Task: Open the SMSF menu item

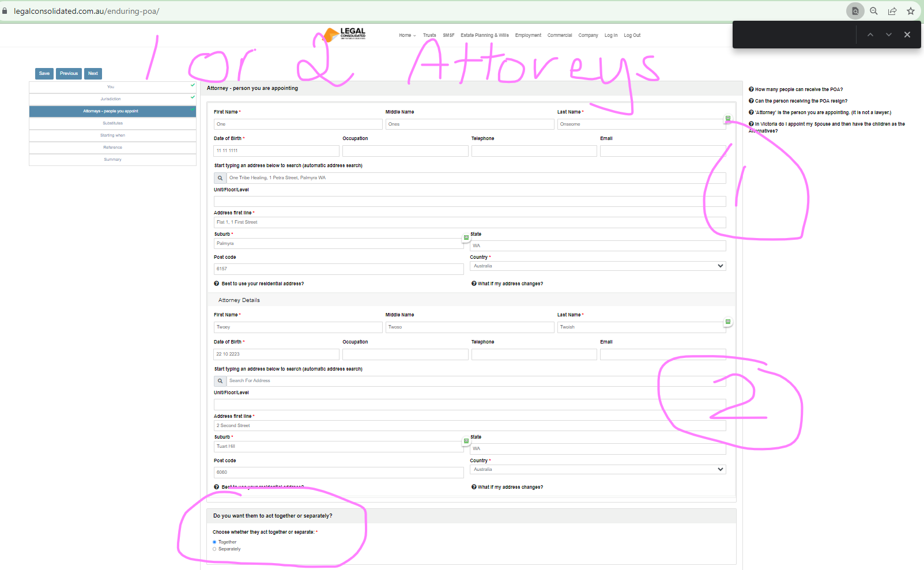Action: click(448, 35)
